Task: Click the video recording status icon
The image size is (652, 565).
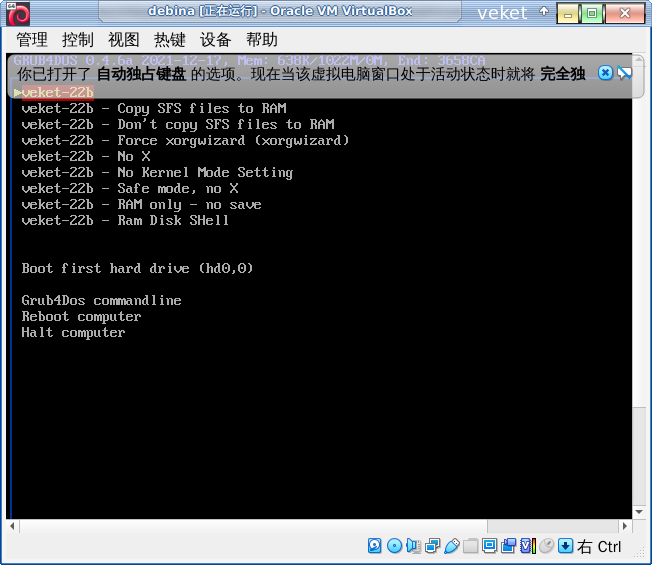Action: click(509, 545)
